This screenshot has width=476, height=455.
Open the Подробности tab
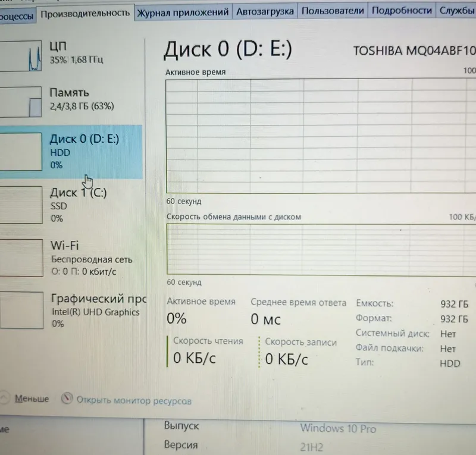(x=402, y=10)
